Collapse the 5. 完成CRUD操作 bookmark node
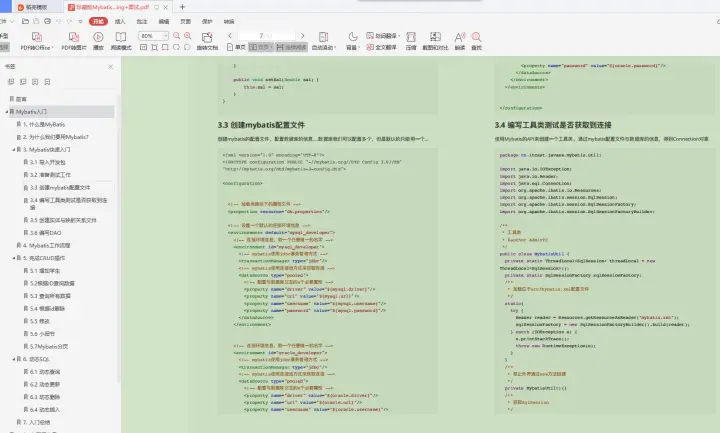This screenshot has height=433, width=720. coord(14,258)
